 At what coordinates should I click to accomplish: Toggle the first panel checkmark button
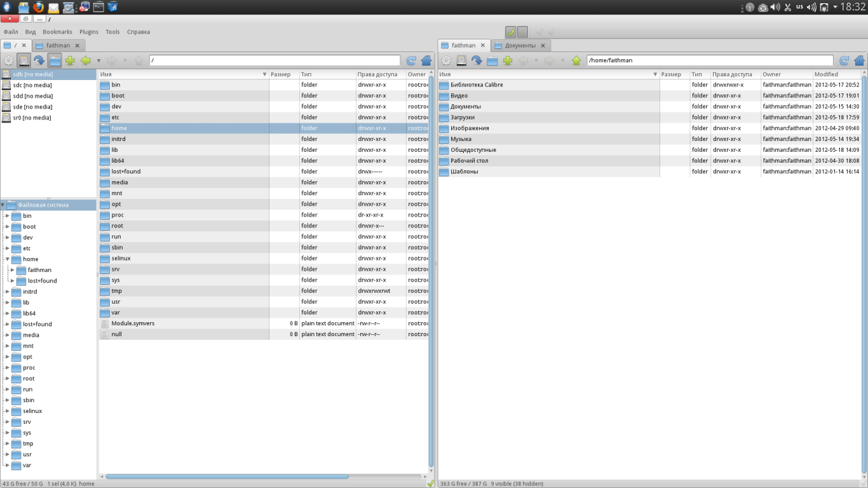point(511,32)
